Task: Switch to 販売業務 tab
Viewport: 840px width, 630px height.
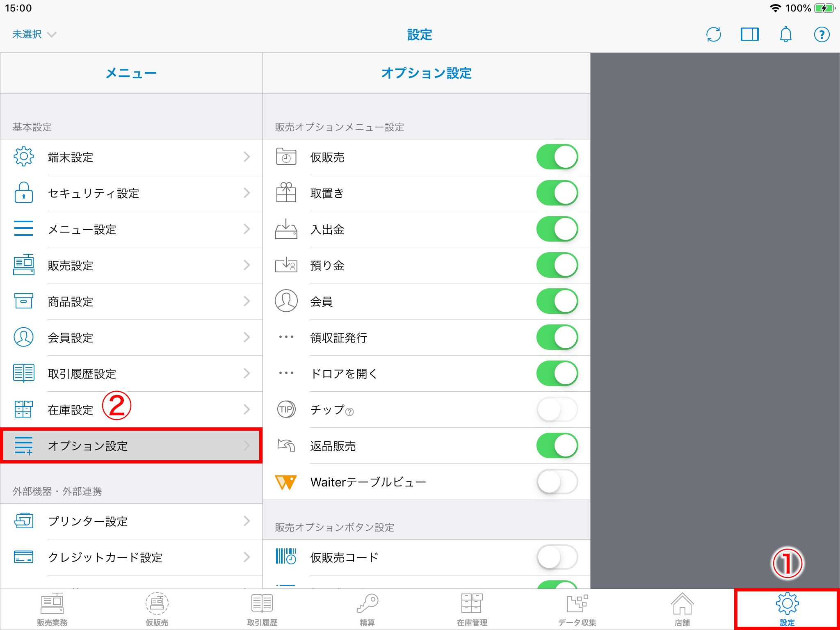Action: click(52, 609)
